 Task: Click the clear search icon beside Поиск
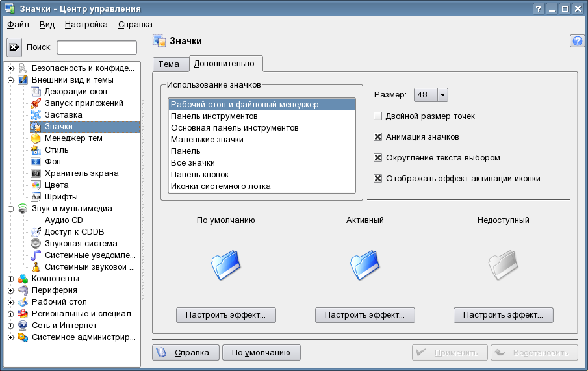click(x=14, y=47)
